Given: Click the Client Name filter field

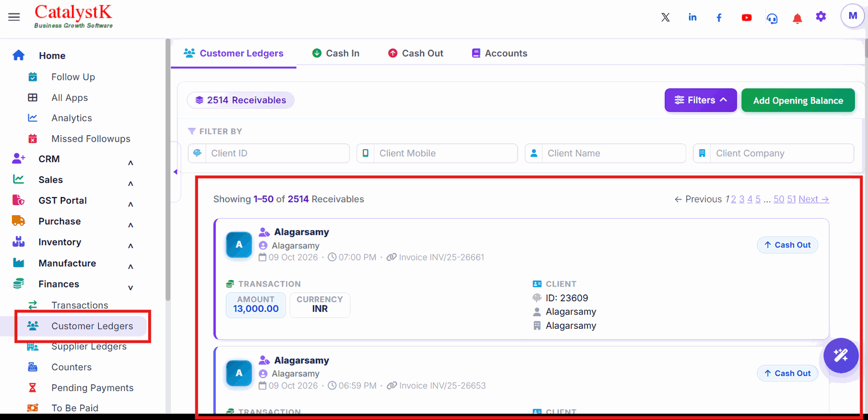Looking at the screenshot, I should (605, 153).
